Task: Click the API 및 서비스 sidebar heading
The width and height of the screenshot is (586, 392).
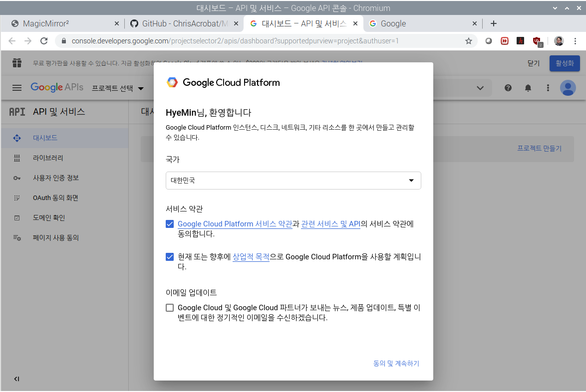Action: pyautogui.click(x=59, y=112)
